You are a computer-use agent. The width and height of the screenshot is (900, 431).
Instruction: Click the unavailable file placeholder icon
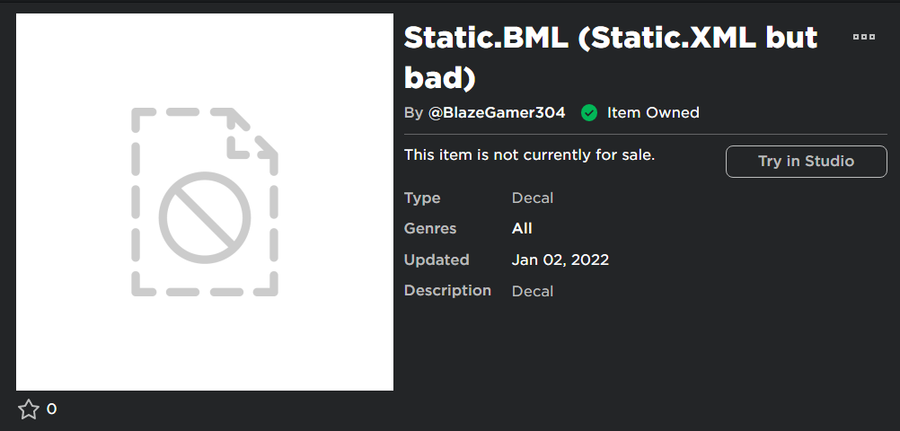click(x=204, y=203)
